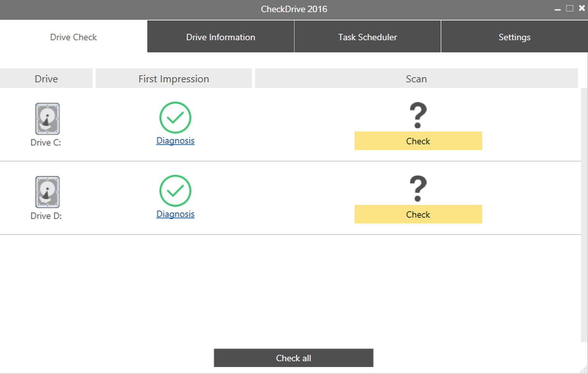Click the question mark scan status for Drive C:

[x=418, y=115]
